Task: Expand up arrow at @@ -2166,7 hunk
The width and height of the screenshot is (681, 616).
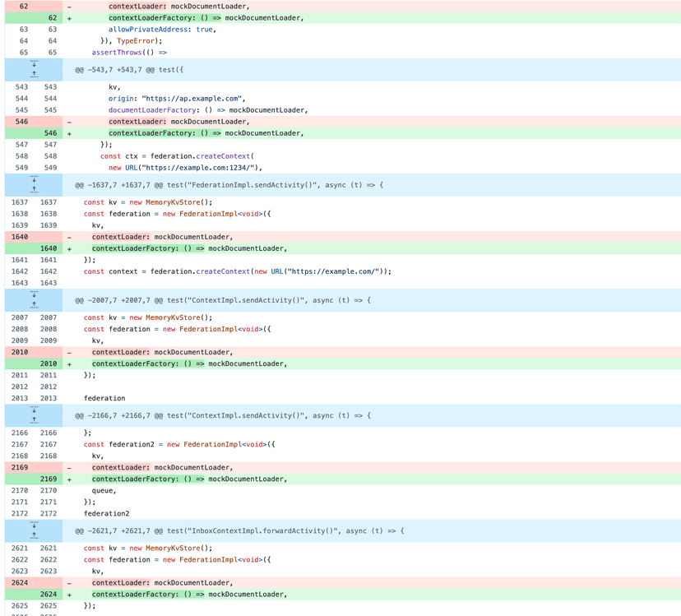Action: (34, 420)
